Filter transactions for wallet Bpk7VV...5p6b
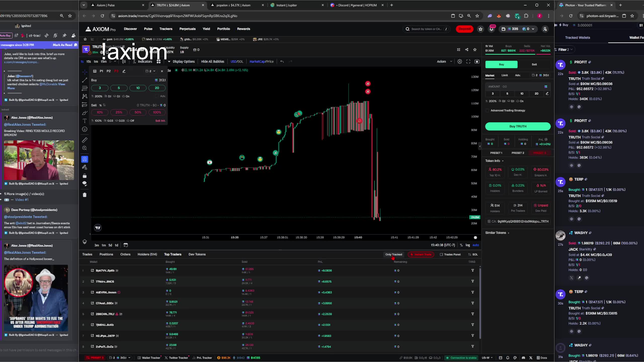Screen dimensions: 644x362 (472, 270)
